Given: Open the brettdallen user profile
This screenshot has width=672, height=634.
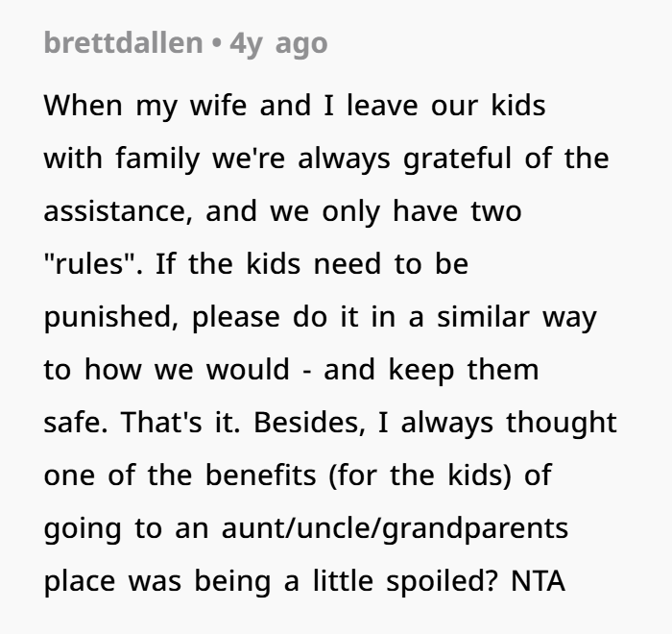Looking at the screenshot, I should coord(124,43).
